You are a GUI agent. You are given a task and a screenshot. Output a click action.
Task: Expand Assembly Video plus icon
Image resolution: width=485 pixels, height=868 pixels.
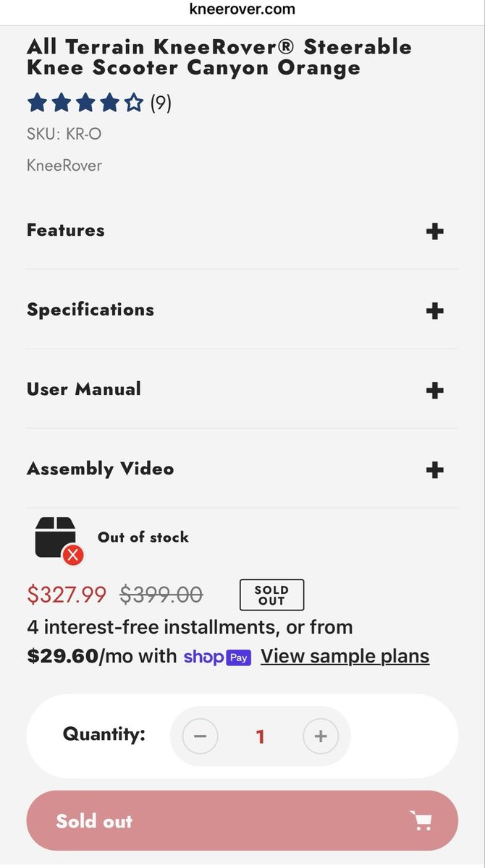(434, 470)
